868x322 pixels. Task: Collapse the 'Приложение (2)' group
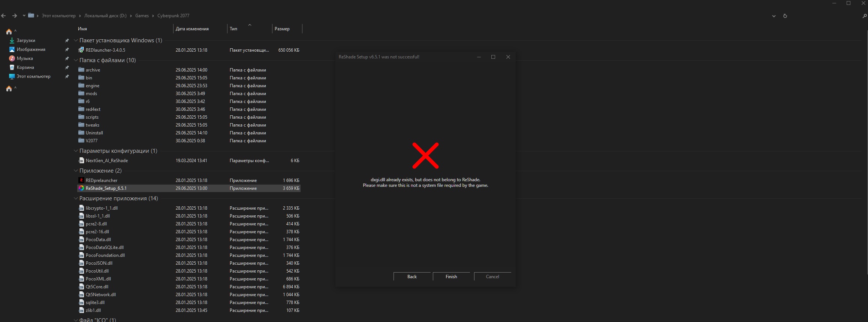[x=76, y=171]
